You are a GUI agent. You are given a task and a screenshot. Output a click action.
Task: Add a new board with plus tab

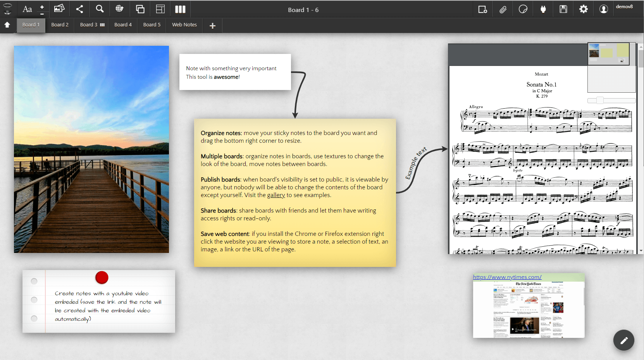pyautogui.click(x=212, y=26)
